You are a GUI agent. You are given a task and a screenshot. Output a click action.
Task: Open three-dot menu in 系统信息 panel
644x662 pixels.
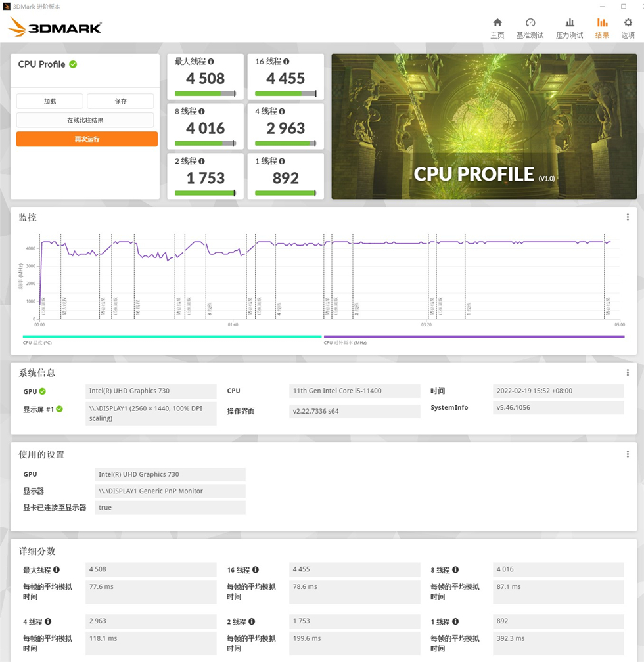[x=628, y=373]
